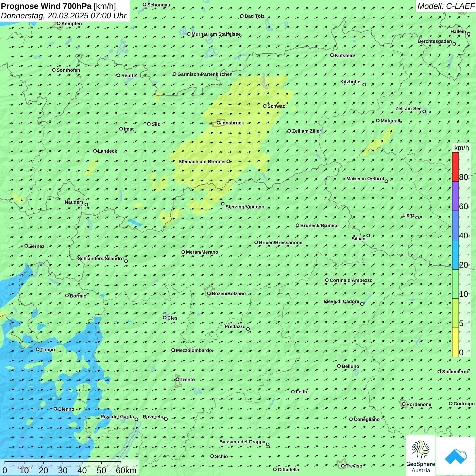
Task: Click the Tirano city label
Action: click(48, 350)
